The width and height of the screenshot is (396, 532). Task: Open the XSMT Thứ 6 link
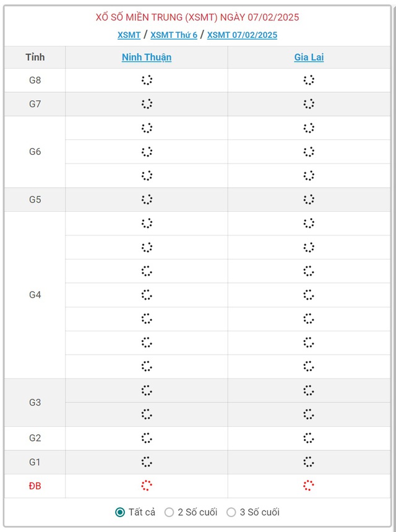174,35
